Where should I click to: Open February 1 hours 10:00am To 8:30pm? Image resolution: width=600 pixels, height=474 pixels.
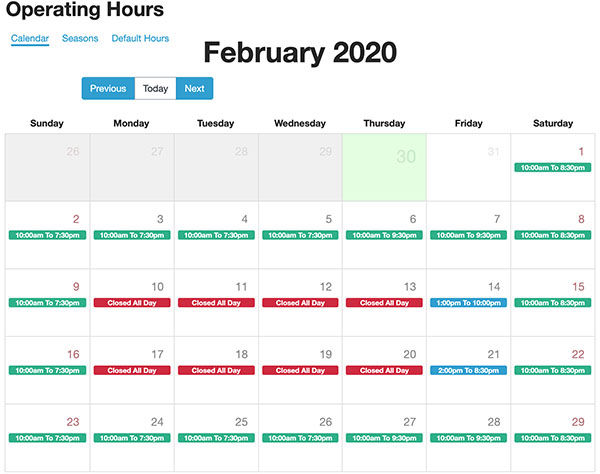(553, 168)
